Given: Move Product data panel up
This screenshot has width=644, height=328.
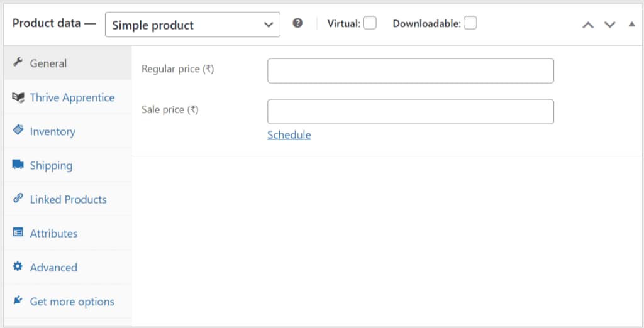Looking at the screenshot, I should pos(588,25).
